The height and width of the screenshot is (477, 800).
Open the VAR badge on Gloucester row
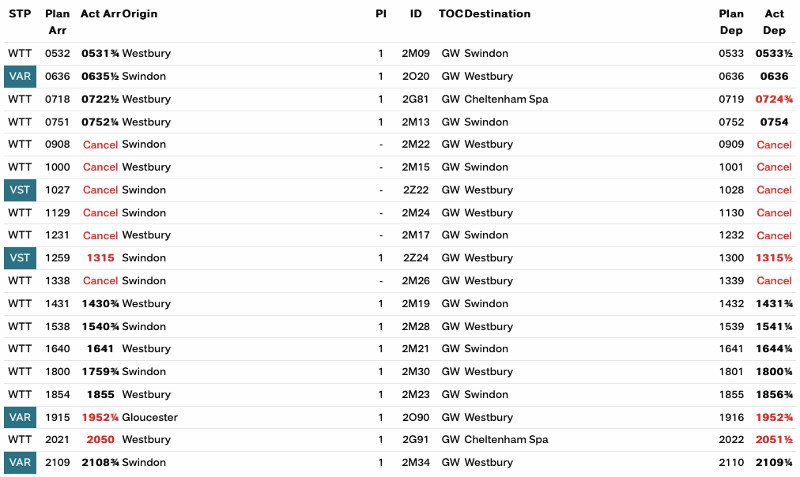click(x=20, y=417)
